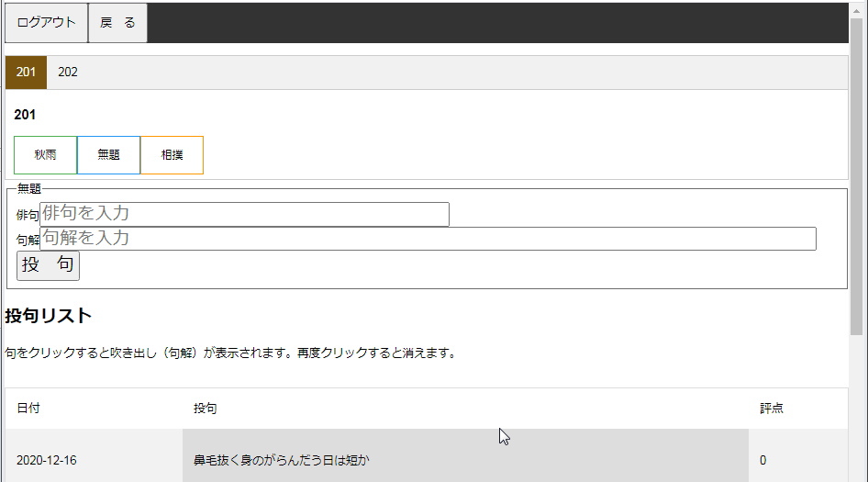This screenshot has height=482, width=868.
Task: Click the 評点 column header
Action: pos(771,409)
